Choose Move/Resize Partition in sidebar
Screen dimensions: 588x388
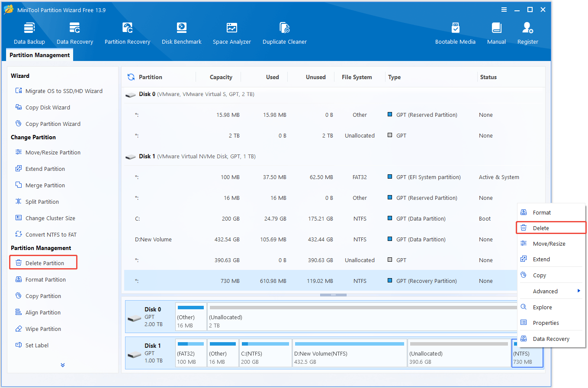48,152
